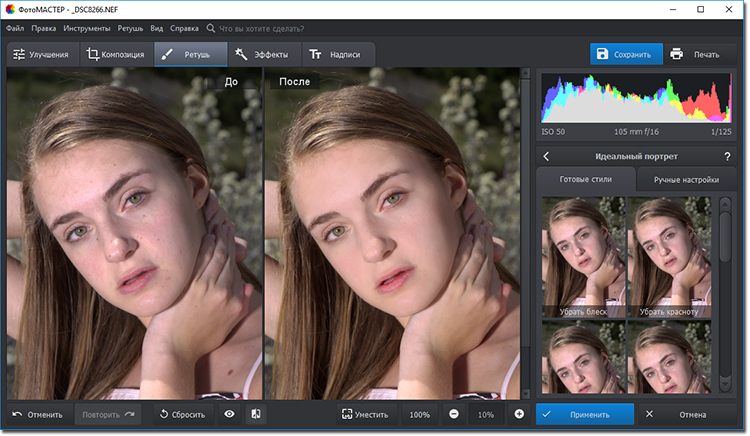
Task: Click the zoom in plus icon
Action: (519, 414)
